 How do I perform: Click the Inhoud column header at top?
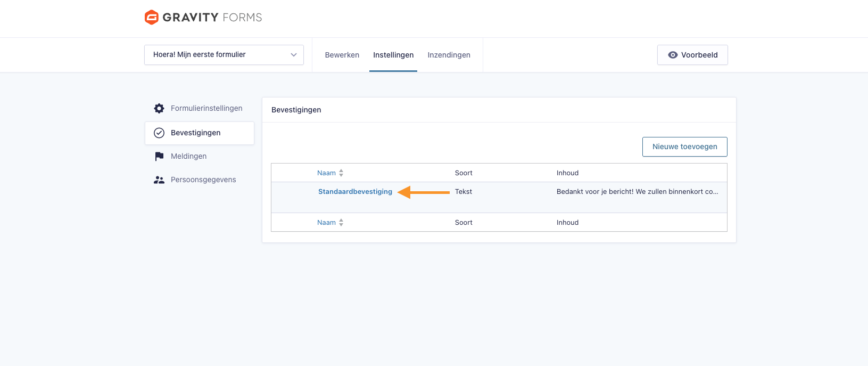pyautogui.click(x=567, y=173)
